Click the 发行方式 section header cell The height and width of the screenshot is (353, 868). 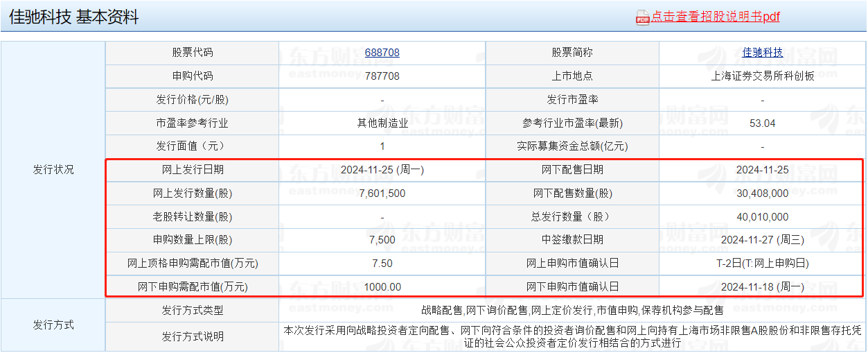(53, 325)
